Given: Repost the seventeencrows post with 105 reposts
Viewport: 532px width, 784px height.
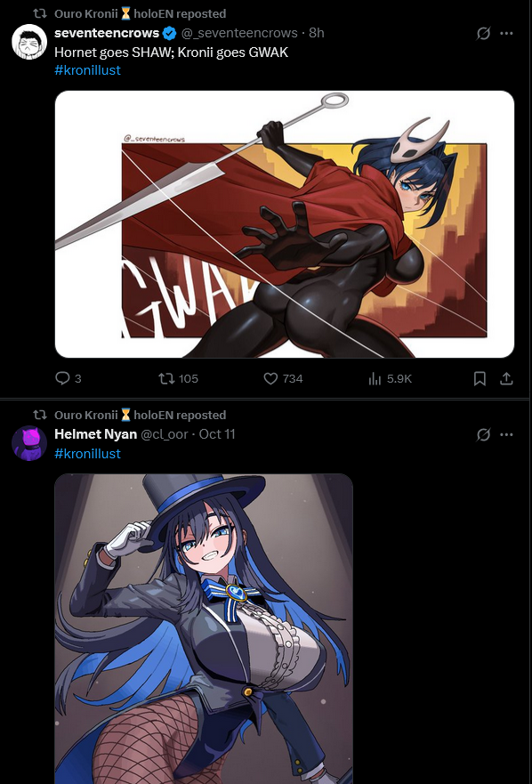Looking at the screenshot, I should pos(179,378).
